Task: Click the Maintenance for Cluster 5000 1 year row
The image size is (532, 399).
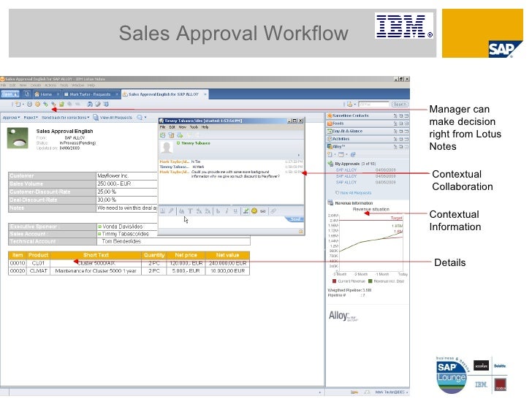Action: pyautogui.click(x=96, y=270)
